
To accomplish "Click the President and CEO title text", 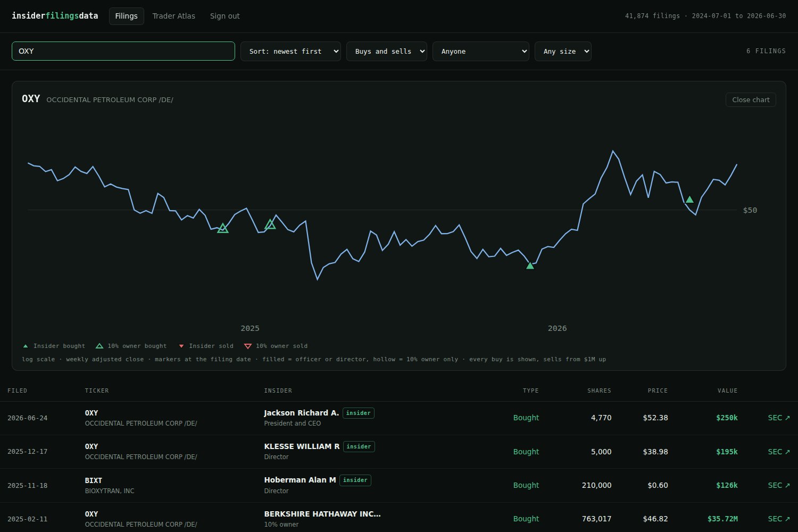I will click(x=293, y=423).
